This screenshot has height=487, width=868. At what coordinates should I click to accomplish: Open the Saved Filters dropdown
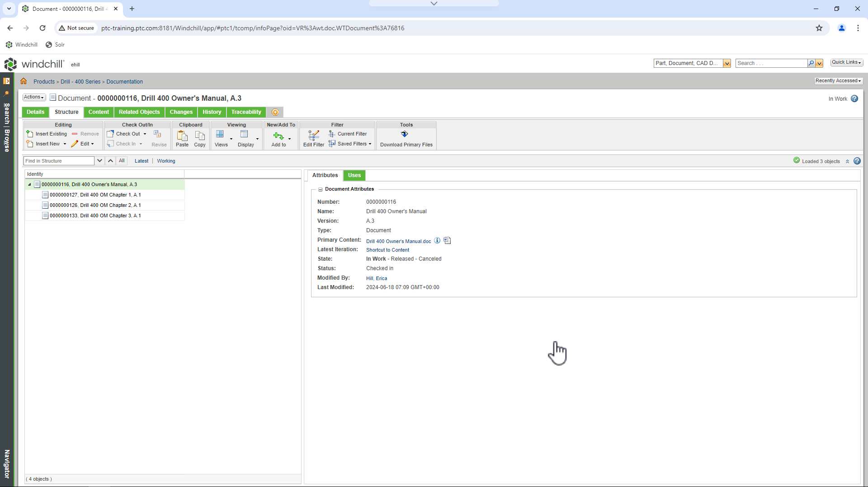[x=370, y=144]
